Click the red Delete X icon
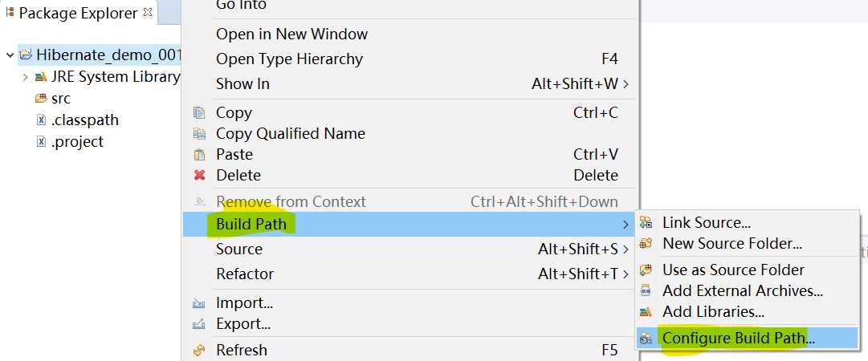868x361 pixels. [x=198, y=175]
